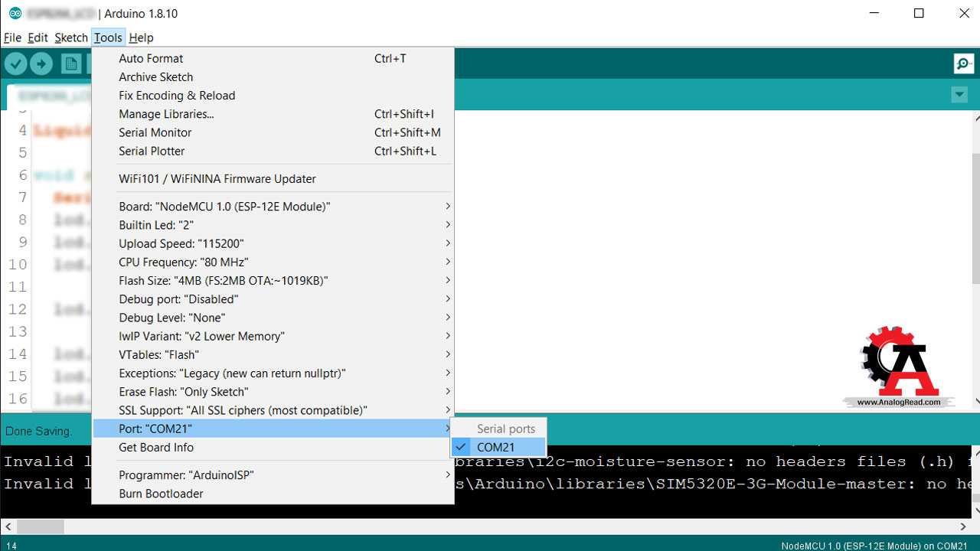Expand Erase Flash "Only Sketch" submenu
Image resolution: width=980 pixels, height=551 pixels.
point(273,392)
